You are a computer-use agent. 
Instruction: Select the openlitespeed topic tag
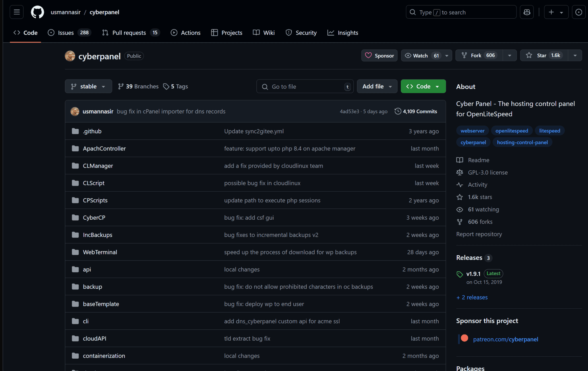pos(512,131)
